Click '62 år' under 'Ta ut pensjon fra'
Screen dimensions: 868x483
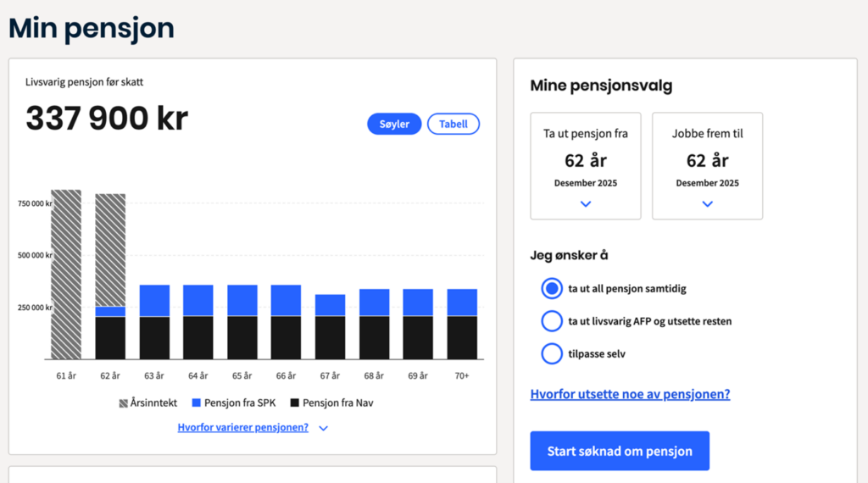click(x=586, y=160)
